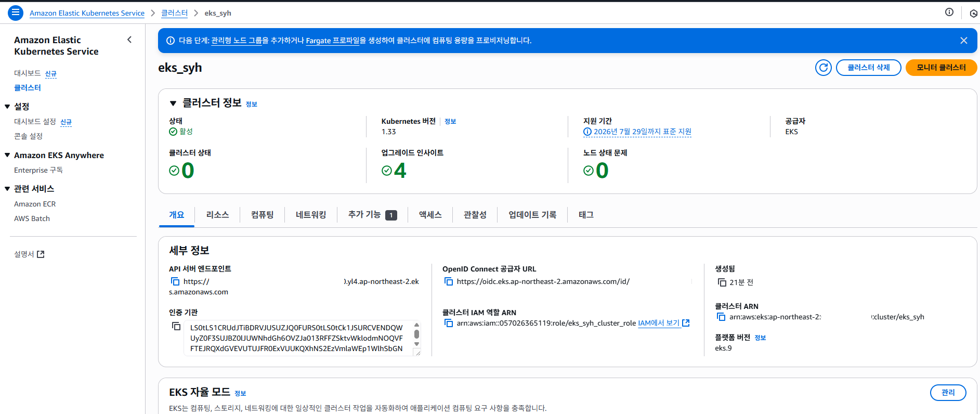Open the 컴퓨팅 tab
Screen dimensions: 980x414
click(263, 215)
